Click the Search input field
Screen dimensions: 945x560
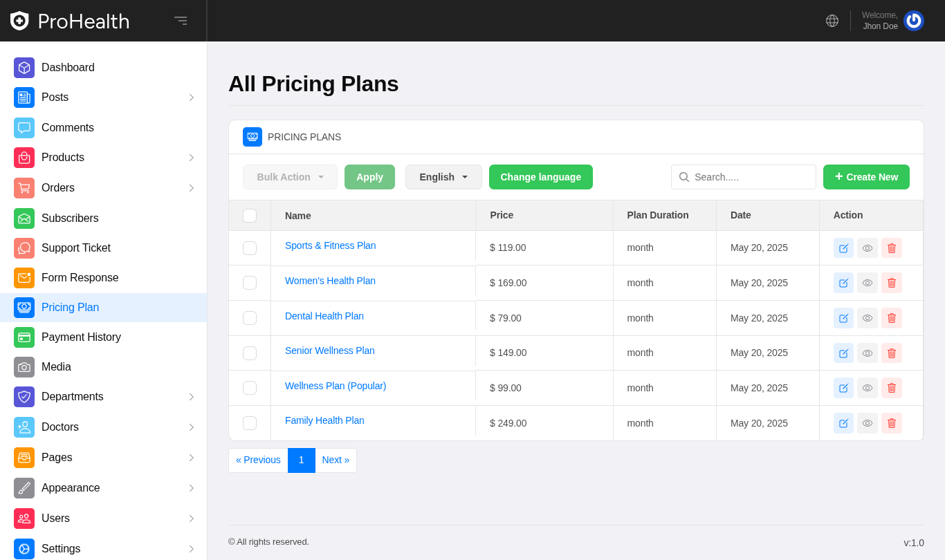pyautogui.click(x=751, y=177)
